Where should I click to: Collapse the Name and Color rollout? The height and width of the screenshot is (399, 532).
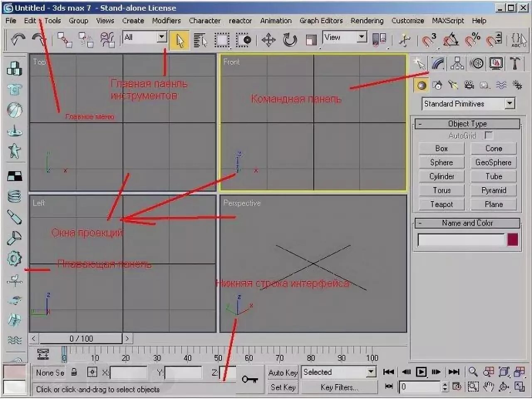[467, 223]
